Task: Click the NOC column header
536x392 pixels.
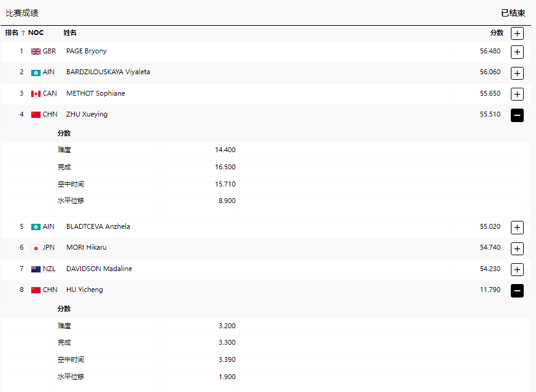Action: [36, 33]
